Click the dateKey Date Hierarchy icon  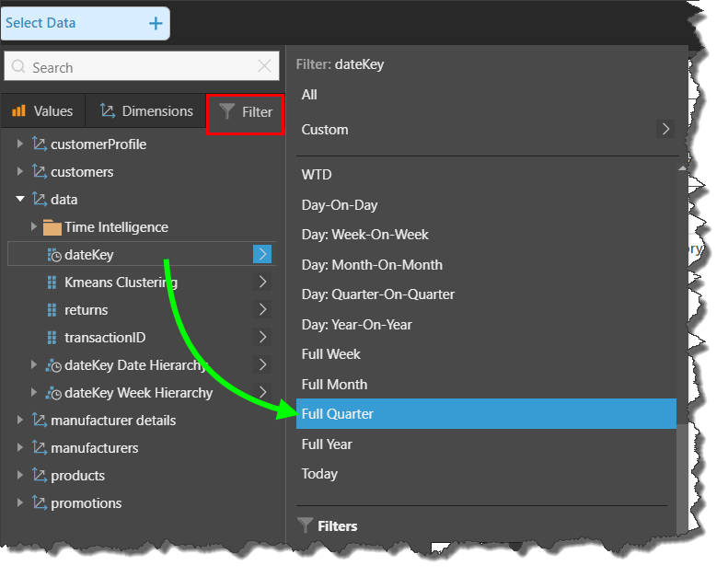point(53,365)
